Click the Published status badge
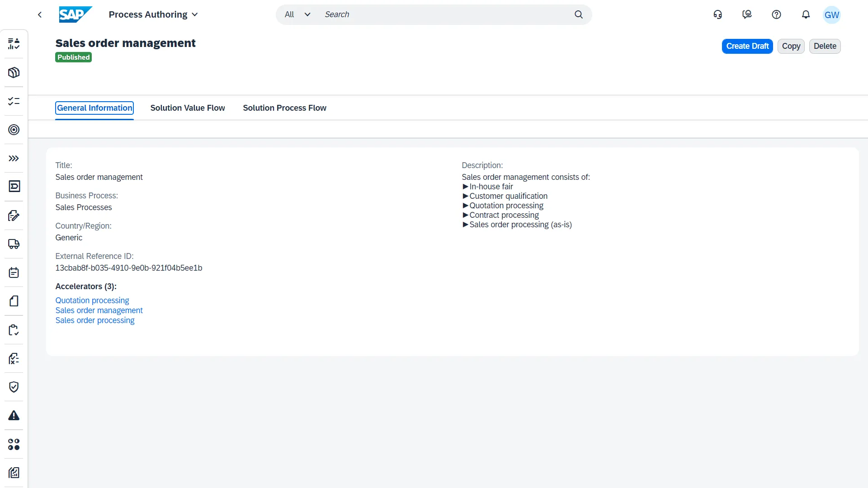This screenshot has height=488, width=868. tap(73, 57)
